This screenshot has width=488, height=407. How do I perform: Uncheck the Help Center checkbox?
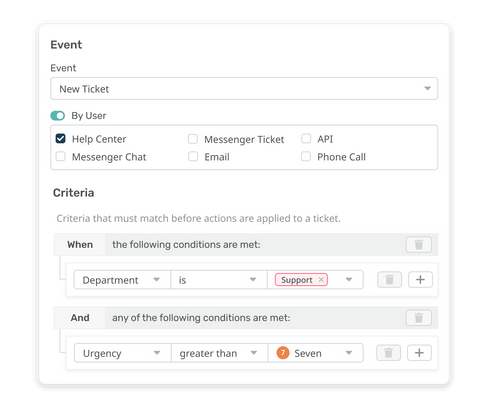pyautogui.click(x=60, y=139)
